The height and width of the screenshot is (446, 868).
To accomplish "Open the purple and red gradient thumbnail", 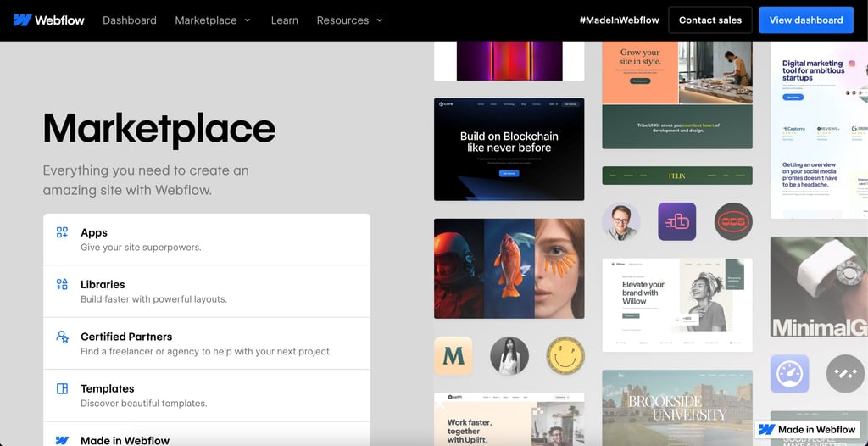I will 509,61.
